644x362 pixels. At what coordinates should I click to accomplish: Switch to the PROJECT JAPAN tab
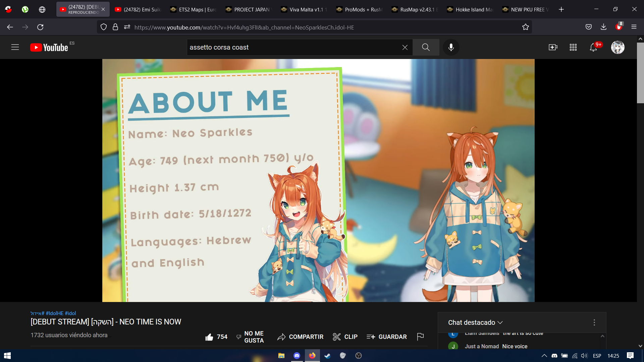[249, 9]
